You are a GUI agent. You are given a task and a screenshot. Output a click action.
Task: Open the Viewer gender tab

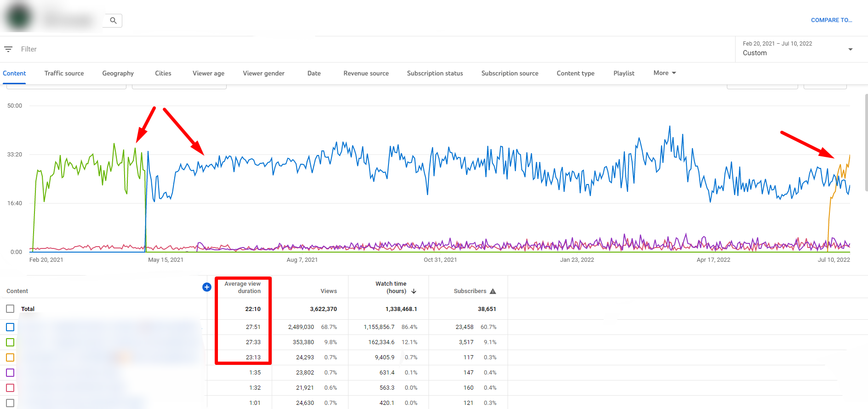263,73
